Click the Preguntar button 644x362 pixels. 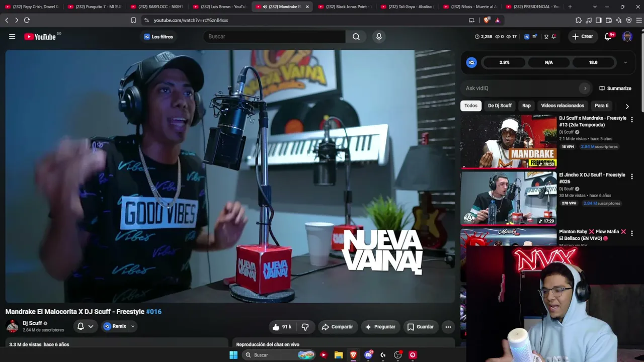380,327
